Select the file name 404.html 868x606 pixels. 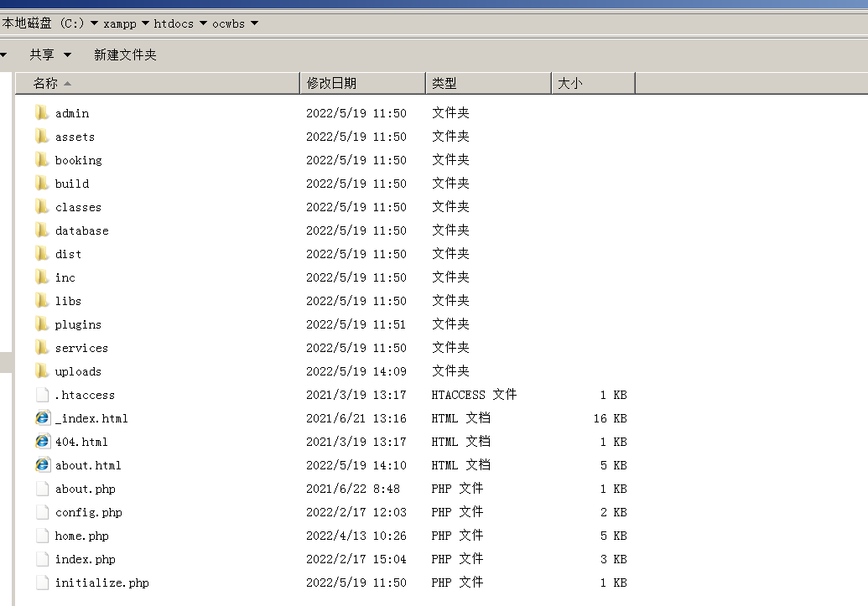(x=81, y=443)
